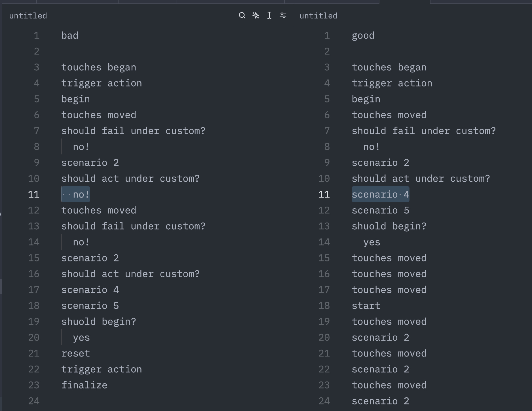Click the word 'good' in right pane
This screenshot has width=532, height=411.
pos(363,35)
